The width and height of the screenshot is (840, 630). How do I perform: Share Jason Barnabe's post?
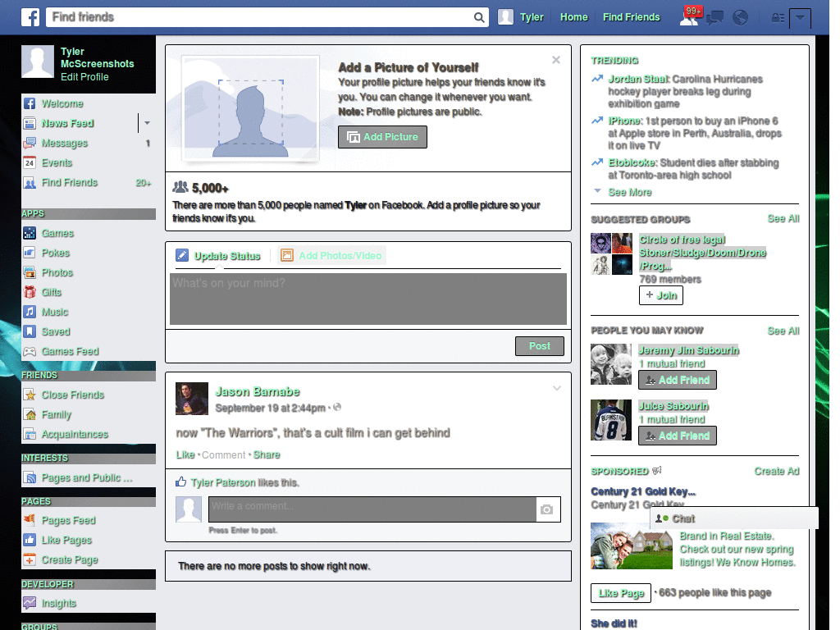[267, 454]
